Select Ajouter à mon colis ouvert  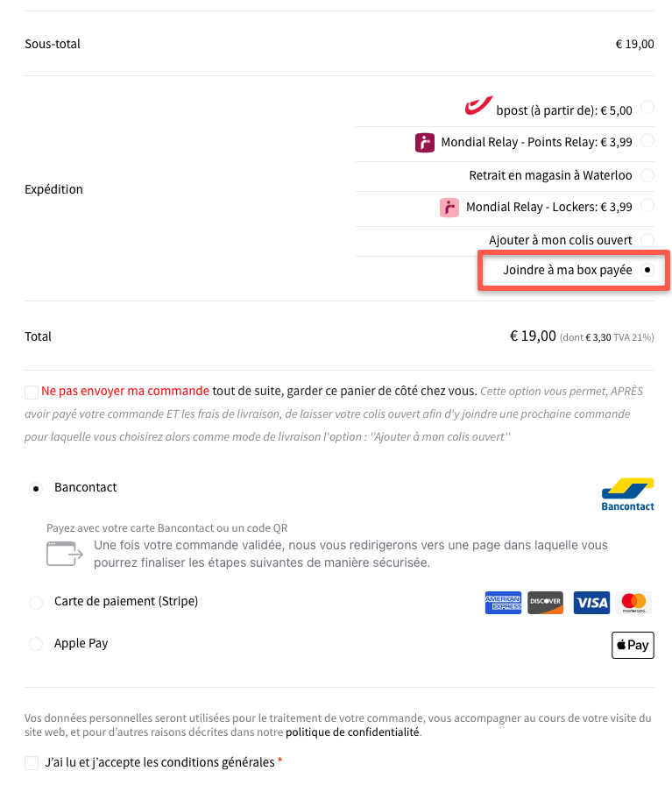[x=647, y=239]
